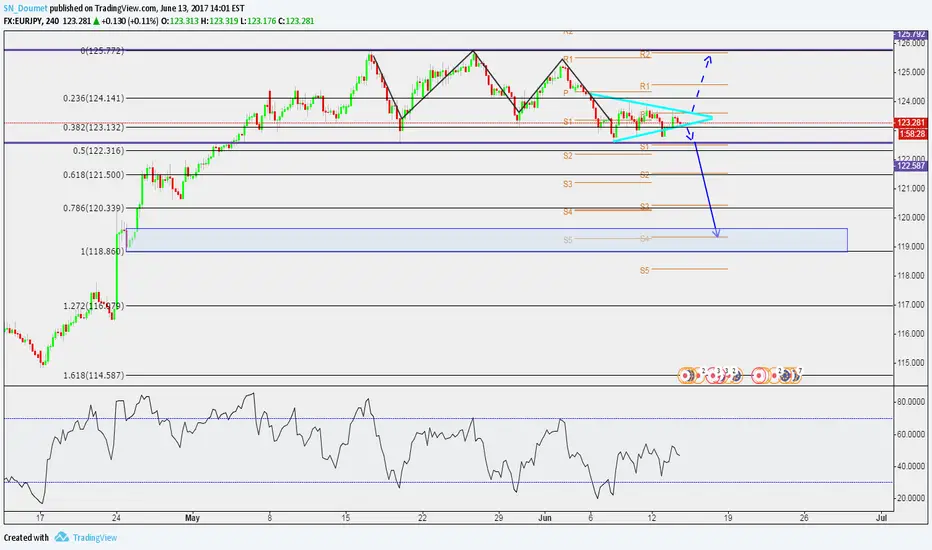Click the TradingView cloud logo icon
The image size is (932, 550).
pos(63,537)
